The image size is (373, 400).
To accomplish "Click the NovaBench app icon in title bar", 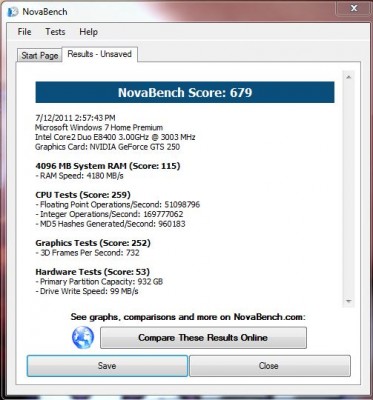I will 13,12.
